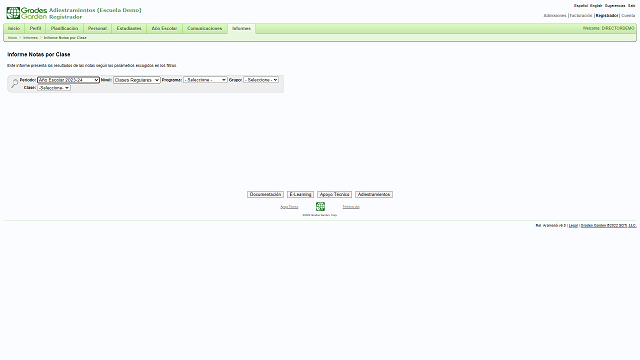
Task: Expand the Programa dropdown
Action: tap(205, 80)
